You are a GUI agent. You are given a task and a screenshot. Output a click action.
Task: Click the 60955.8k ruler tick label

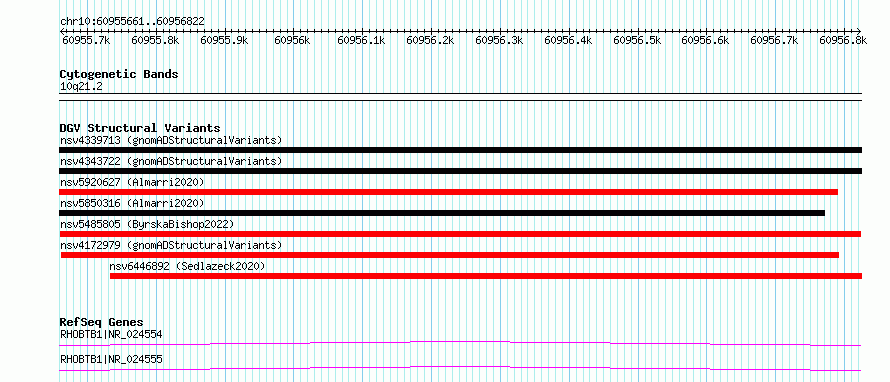(x=156, y=40)
